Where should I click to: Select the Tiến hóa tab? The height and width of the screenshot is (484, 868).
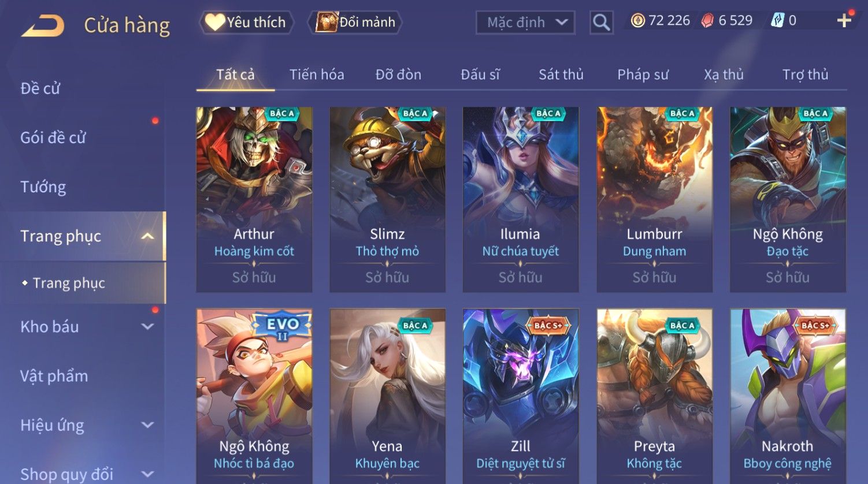(x=317, y=75)
